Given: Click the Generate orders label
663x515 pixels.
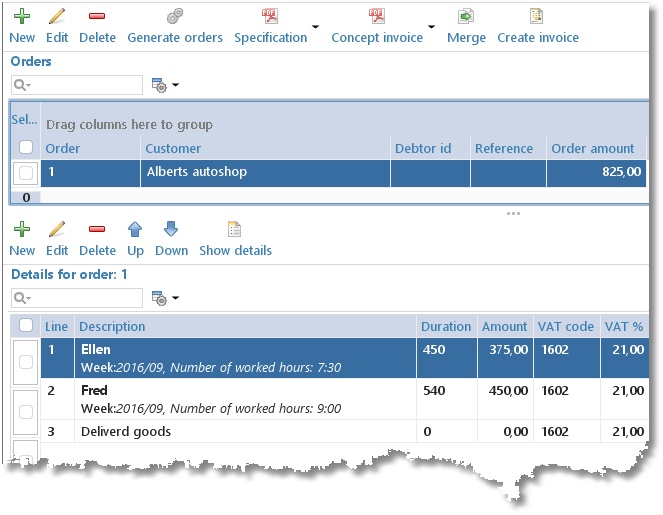Looking at the screenshot, I should (x=175, y=38).
